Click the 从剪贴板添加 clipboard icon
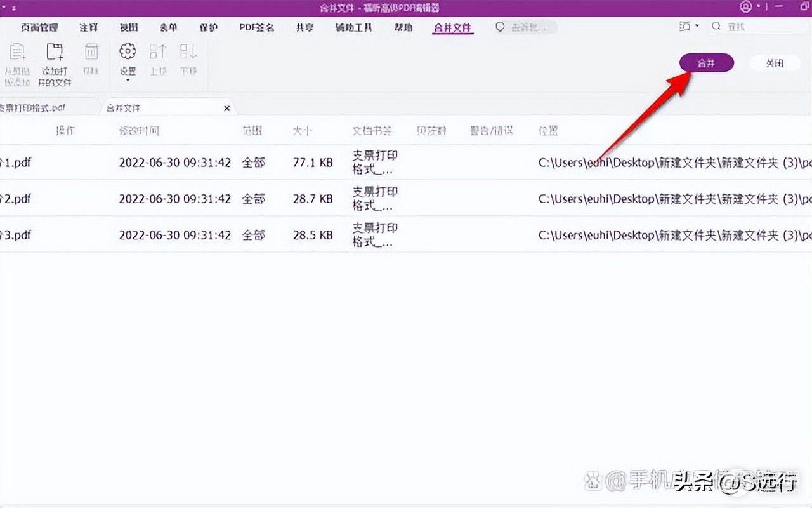Screen dimensions: 812x508 click(x=17, y=52)
